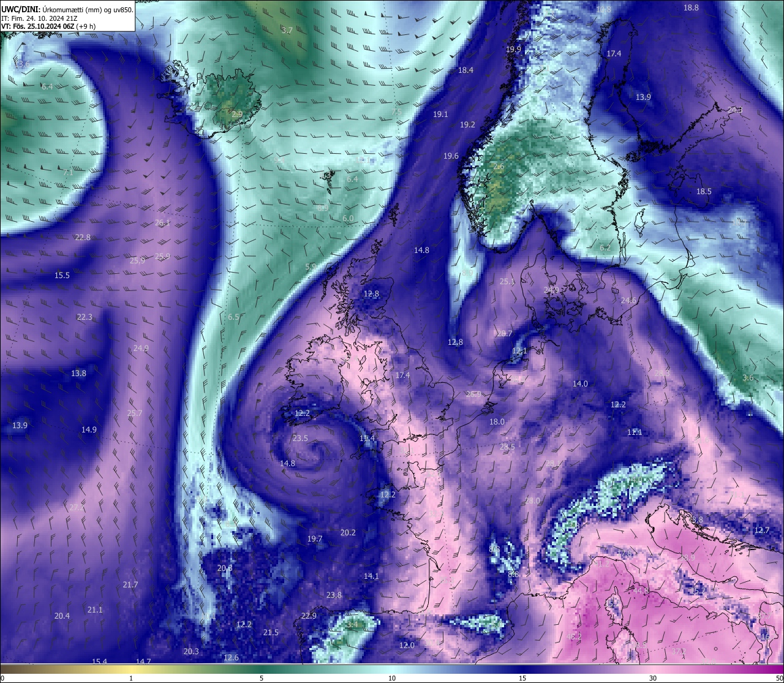Click the 20.2 value label
The width and height of the screenshot is (784, 683).
pos(348,532)
